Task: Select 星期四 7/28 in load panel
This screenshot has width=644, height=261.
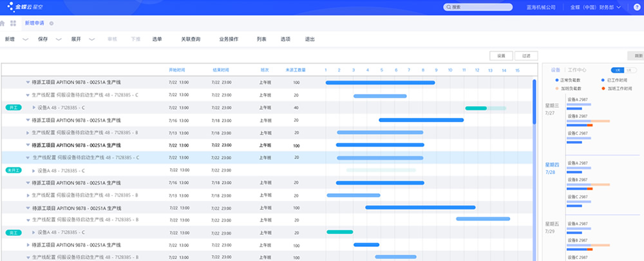Action: (x=551, y=168)
